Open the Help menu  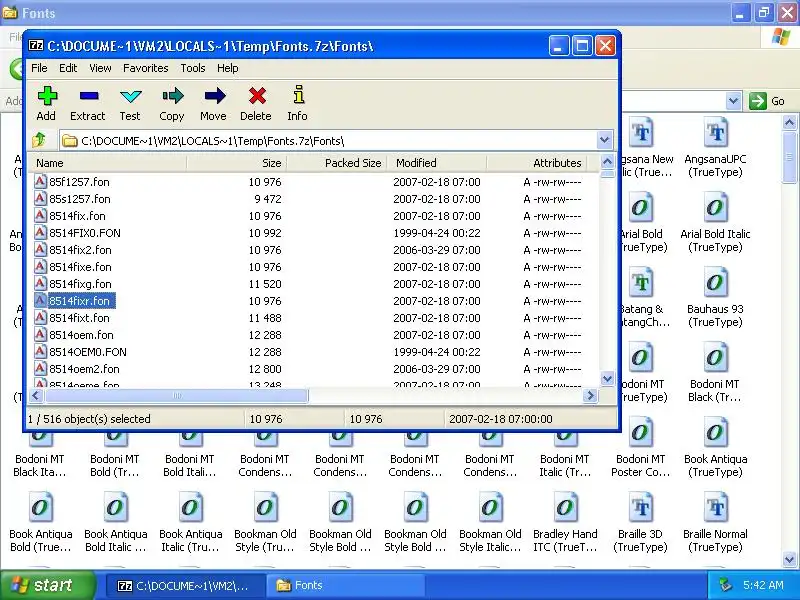[x=228, y=68]
